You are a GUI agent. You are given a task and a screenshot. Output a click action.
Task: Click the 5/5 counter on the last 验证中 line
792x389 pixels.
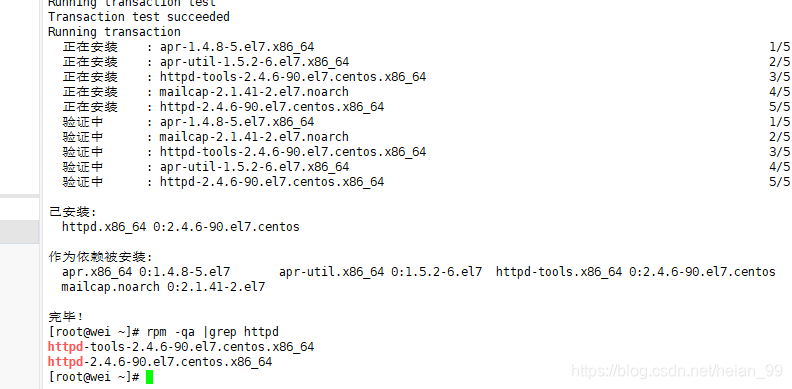pos(779,182)
